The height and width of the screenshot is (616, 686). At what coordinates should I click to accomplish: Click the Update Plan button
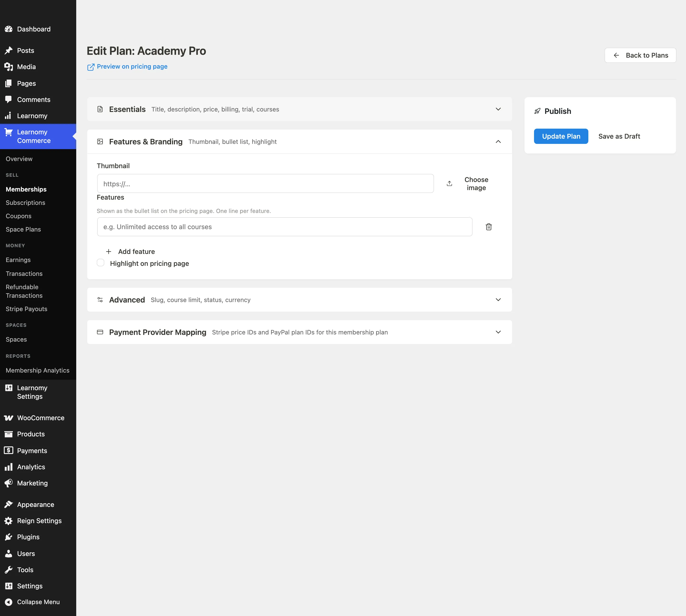click(561, 136)
